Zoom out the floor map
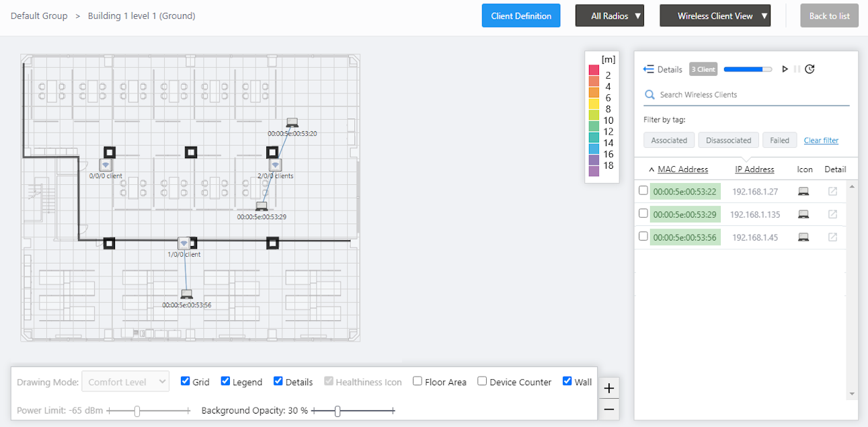868x427 pixels. point(609,409)
